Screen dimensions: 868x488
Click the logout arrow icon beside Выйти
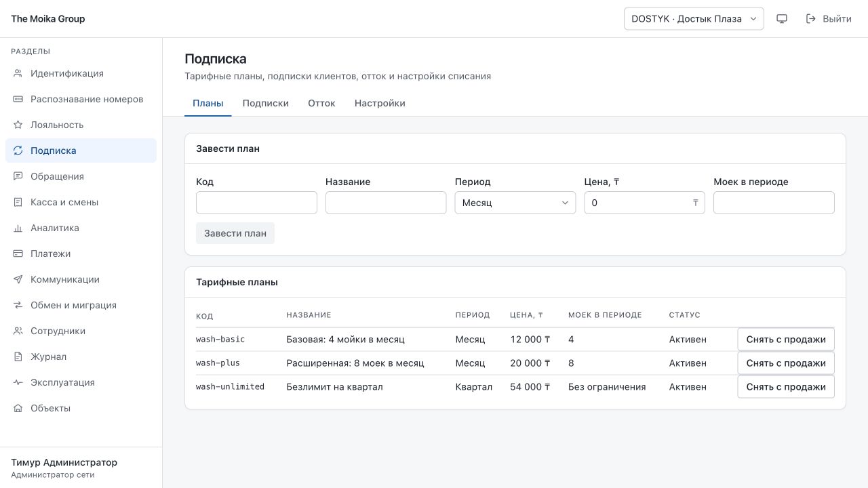pos(811,19)
